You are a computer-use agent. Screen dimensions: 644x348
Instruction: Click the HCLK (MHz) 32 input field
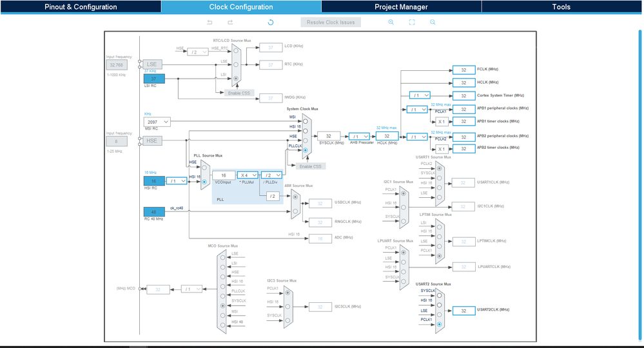(x=387, y=136)
